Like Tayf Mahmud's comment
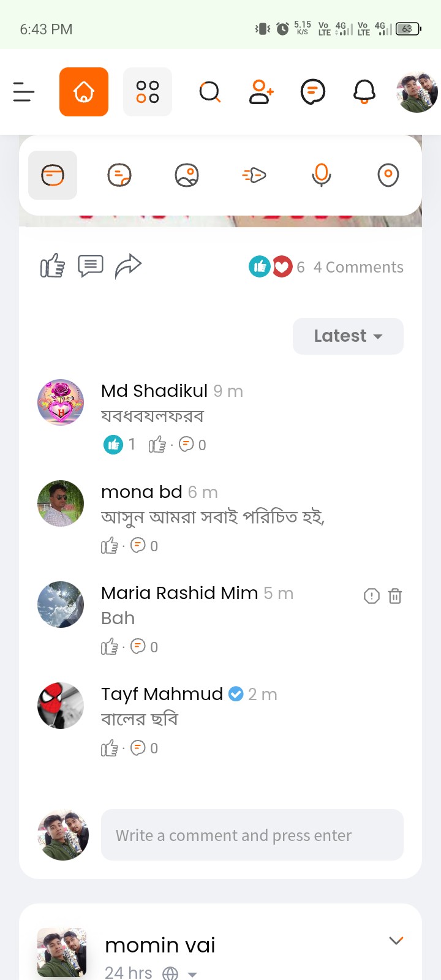The height and width of the screenshot is (980, 441). pos(110,748)
